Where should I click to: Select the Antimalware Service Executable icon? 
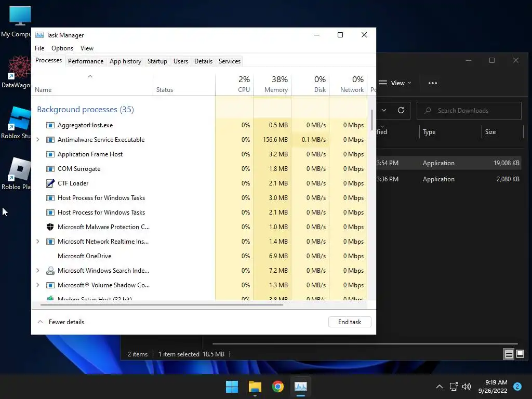(50, 140)
